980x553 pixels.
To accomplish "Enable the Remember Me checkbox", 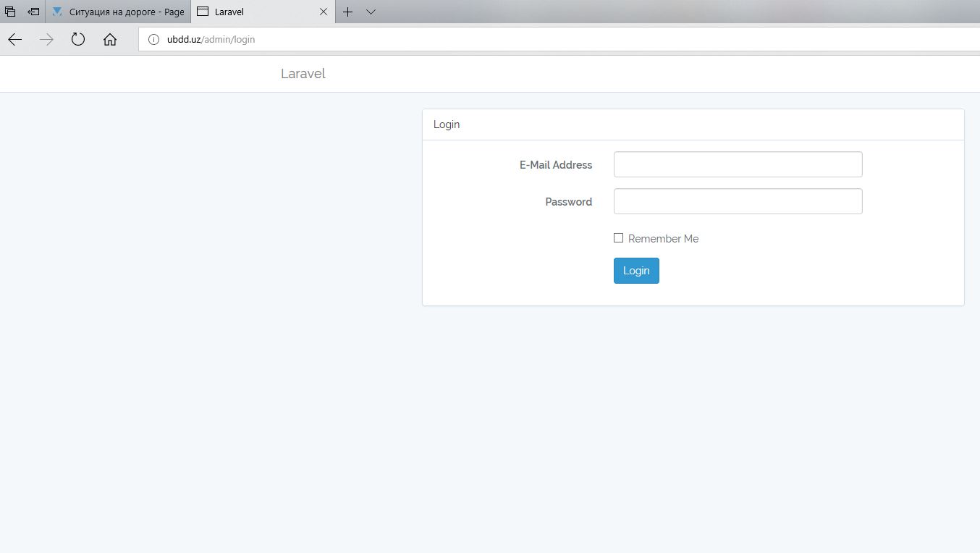I will [x=618, y=238].
